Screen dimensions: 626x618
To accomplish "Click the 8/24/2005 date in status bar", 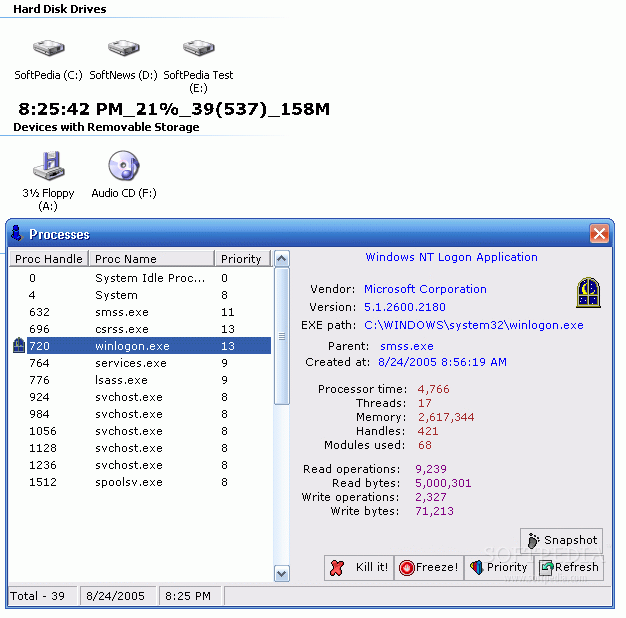I will click(117, 596).
